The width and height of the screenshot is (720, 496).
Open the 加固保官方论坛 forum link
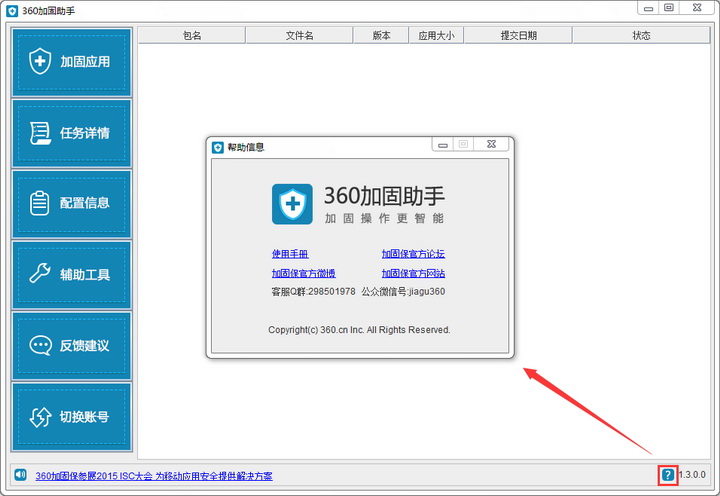coord(413,254)
